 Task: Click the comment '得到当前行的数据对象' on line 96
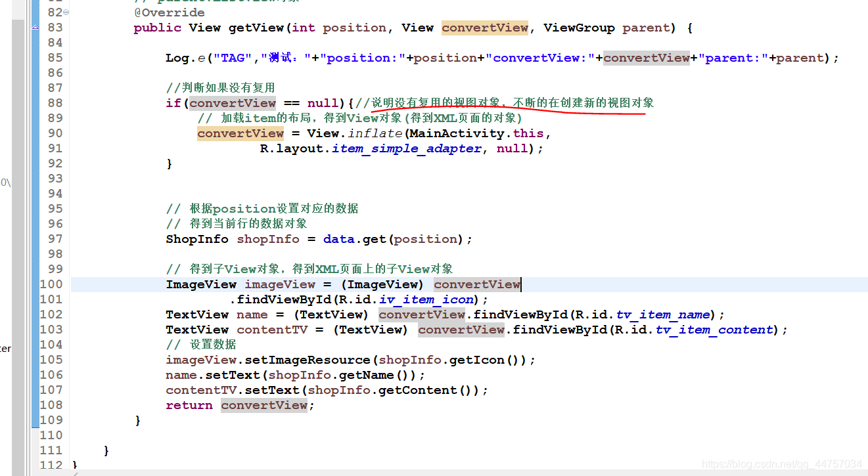[248, 224]
